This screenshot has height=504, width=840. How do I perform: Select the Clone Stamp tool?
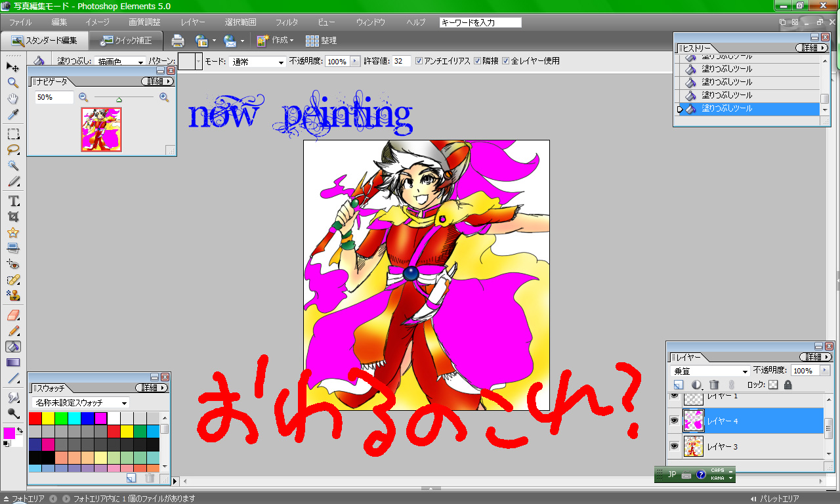(12, 295)
